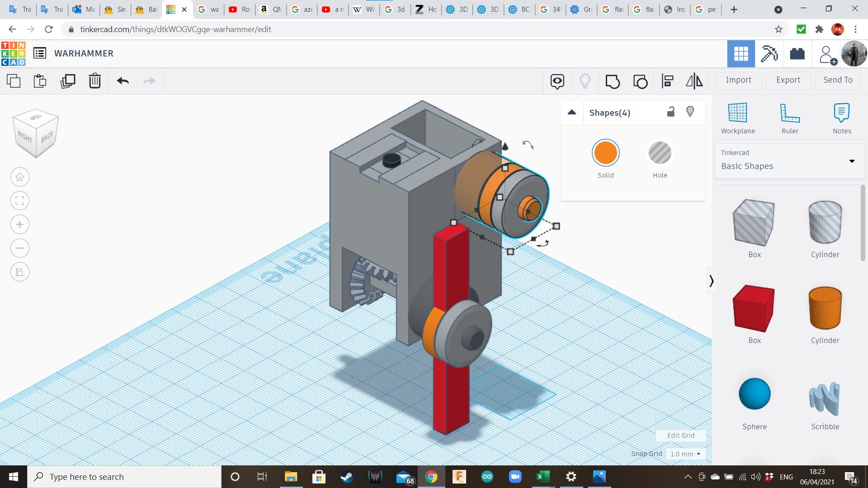The height and width of the screenshot is (488, 868).
Task: Toggle the lock editing padlock
Action: (671, 112)
